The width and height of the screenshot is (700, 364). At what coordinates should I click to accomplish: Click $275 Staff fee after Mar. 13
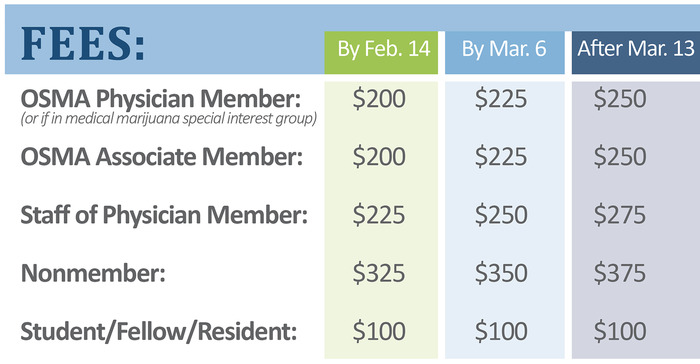point(620,215)
